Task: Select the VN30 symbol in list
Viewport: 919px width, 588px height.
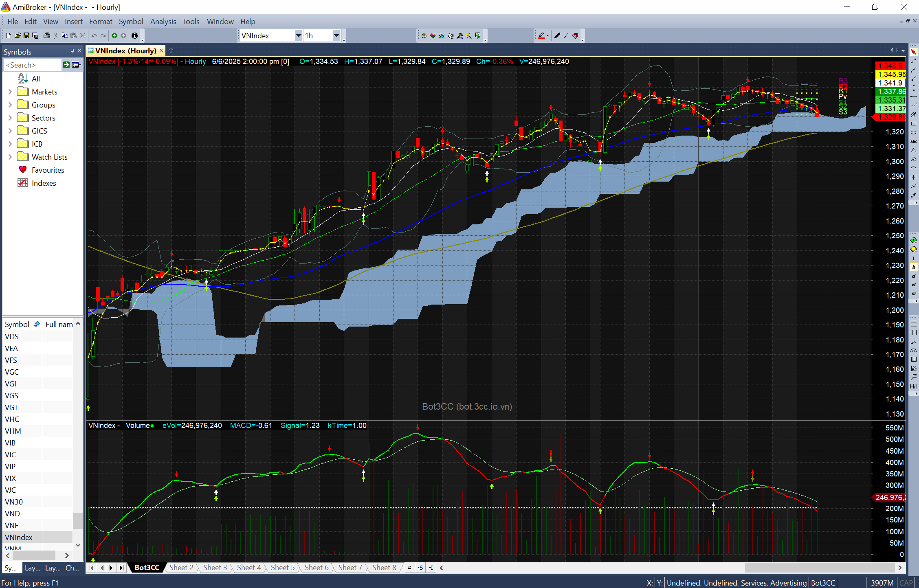Action: pos(14,502)
